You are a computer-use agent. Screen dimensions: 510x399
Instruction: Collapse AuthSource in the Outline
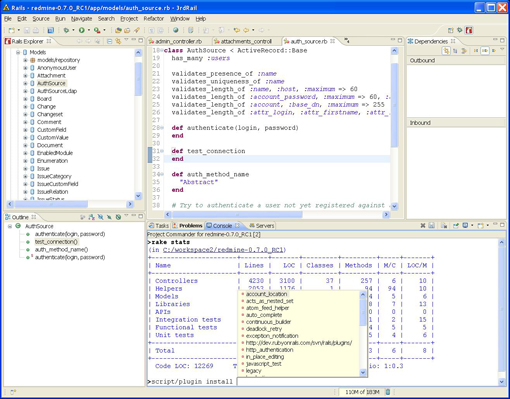[10, 226]
